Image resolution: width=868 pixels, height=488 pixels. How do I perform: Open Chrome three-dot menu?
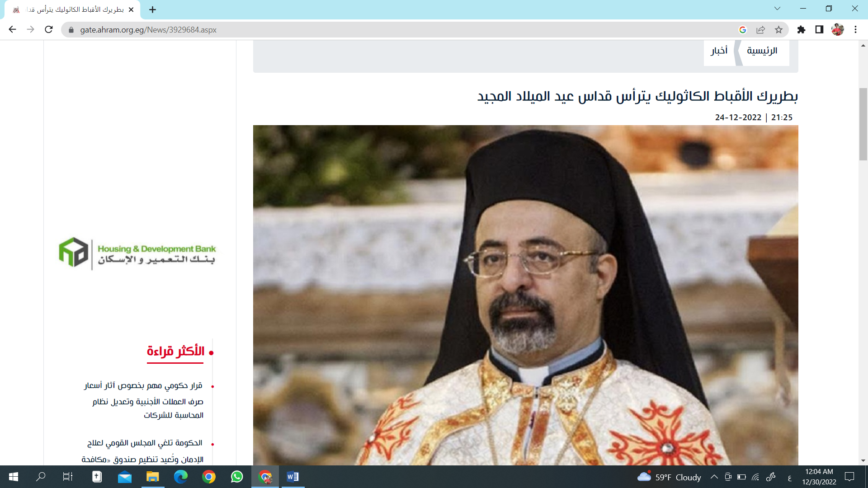click(855, 30)
